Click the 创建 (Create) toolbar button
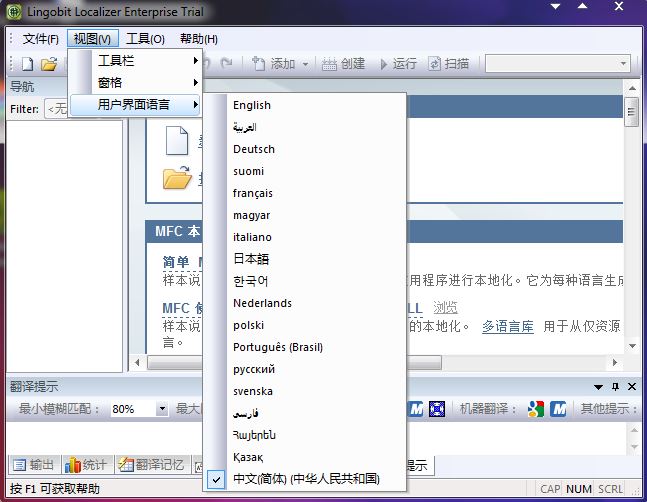Viewport: 647px width, 502px height. click(x=343, y=64)
